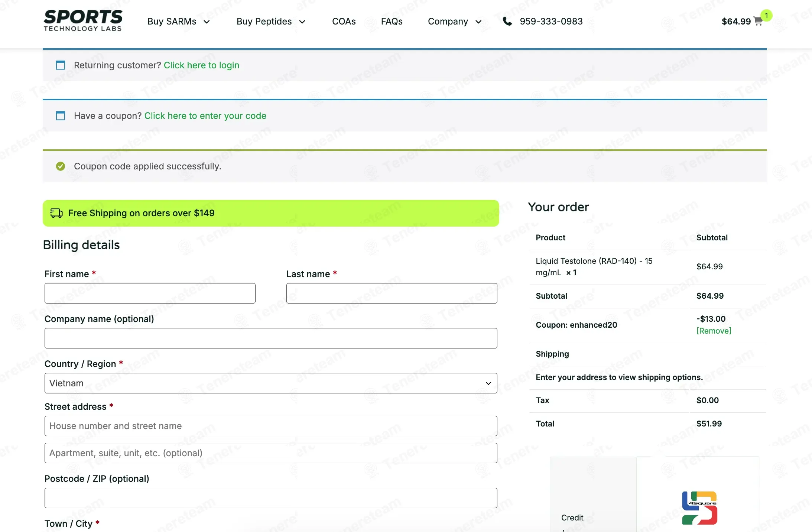
Task: Focus the Last name field
Action: 392,293
